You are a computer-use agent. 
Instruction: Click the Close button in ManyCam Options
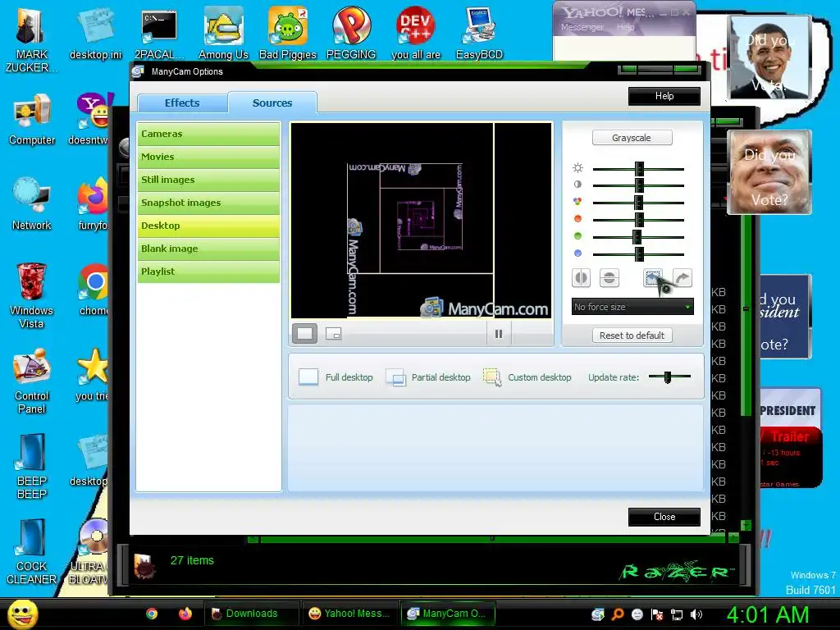664,517
